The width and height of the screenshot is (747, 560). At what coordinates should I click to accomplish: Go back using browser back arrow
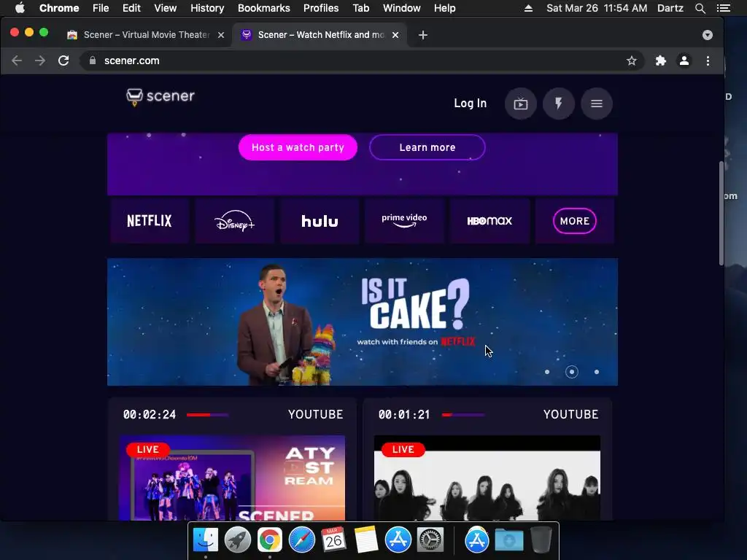tap(17, 61)
